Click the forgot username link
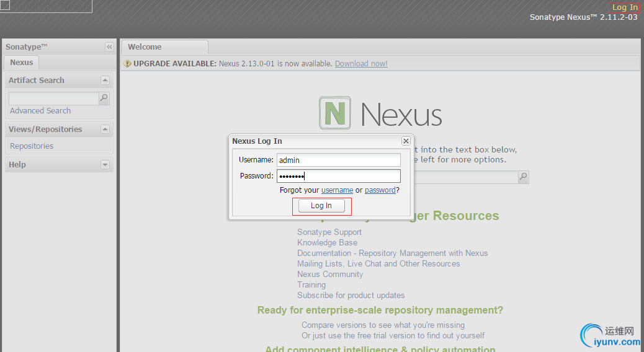 [337, 190]
